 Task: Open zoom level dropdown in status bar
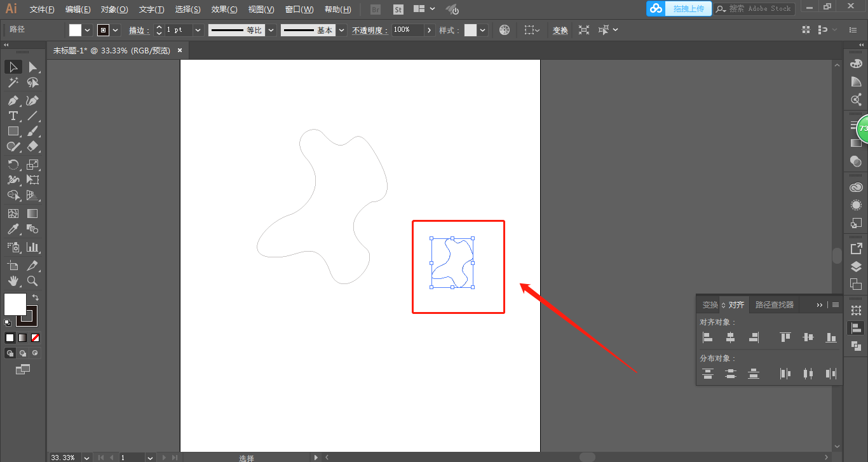click(x=86, y=458)
